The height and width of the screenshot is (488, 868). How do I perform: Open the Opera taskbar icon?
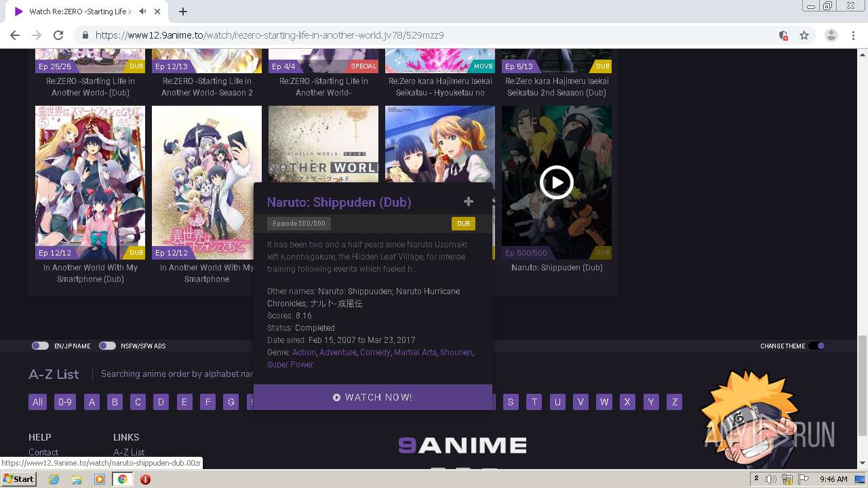(145, 479)
